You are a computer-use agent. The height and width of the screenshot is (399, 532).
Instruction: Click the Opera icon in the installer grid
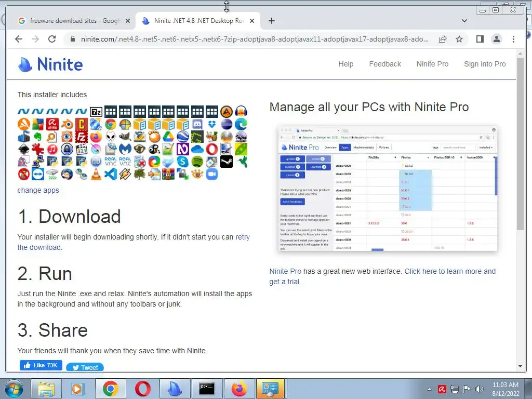tap(212, 149)
